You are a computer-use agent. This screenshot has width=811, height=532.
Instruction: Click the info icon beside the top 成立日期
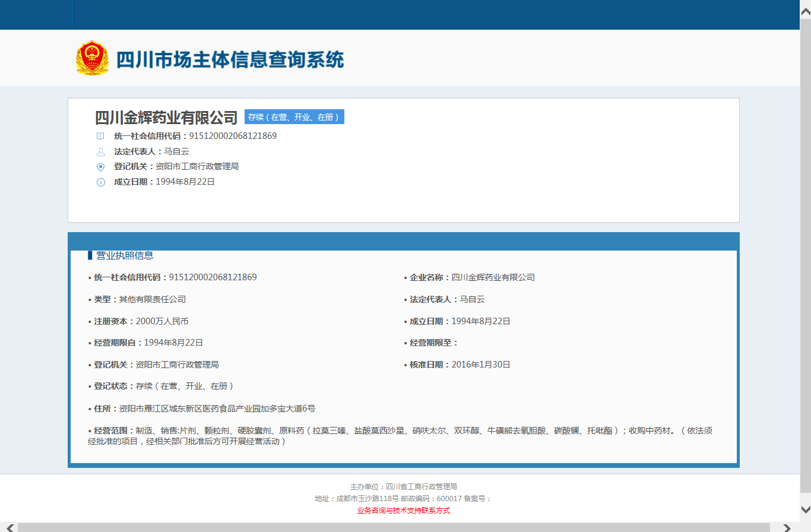tap(100, 182)
